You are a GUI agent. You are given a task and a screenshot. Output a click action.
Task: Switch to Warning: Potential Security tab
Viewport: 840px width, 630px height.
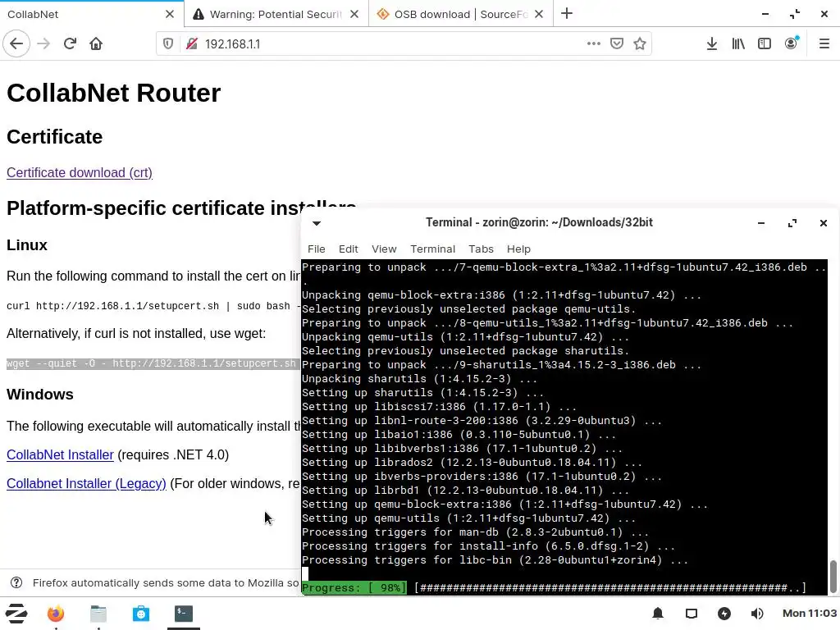click(276, 14)
